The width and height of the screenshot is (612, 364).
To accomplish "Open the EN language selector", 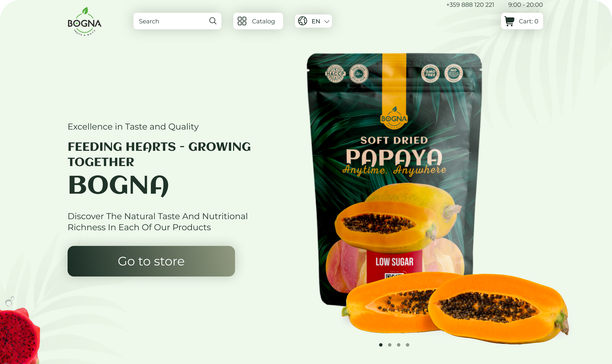I will point(313,21).
